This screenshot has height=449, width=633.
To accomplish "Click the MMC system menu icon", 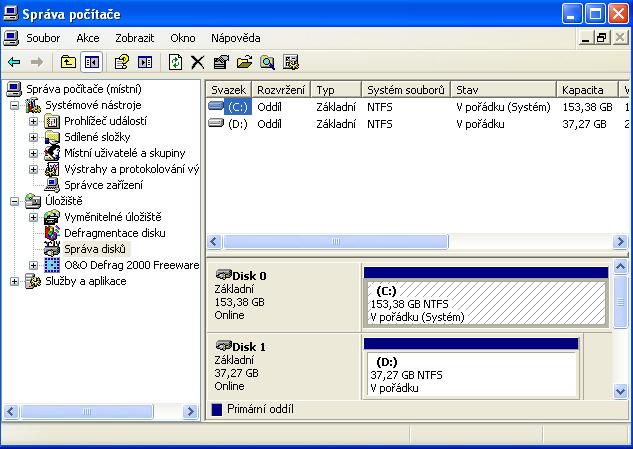I will [11, 38].
